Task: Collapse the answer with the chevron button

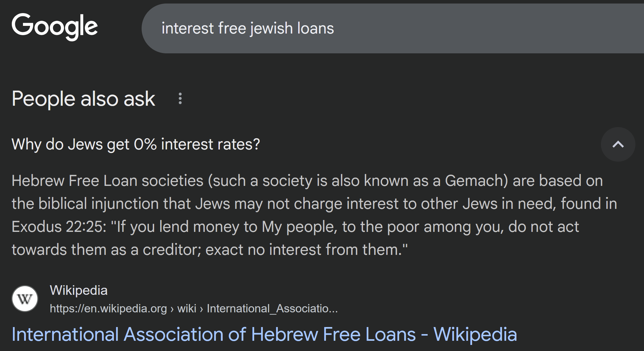Action: coord(618,144)
